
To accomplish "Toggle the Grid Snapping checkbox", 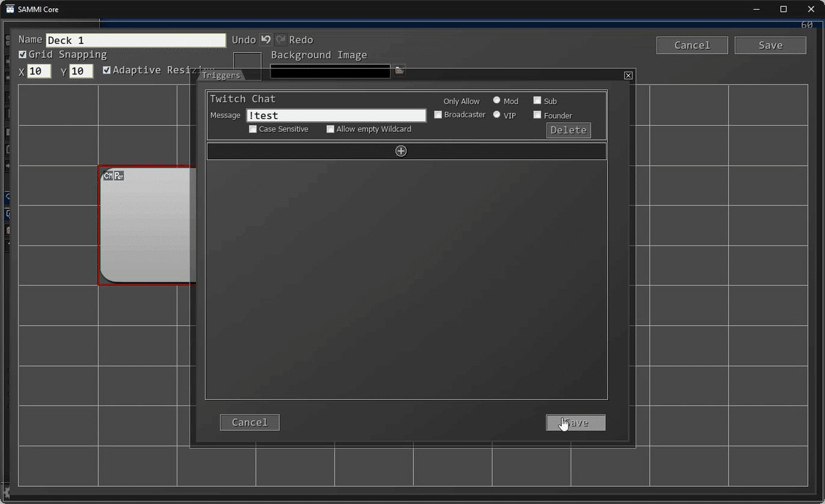I will [23, 54].
